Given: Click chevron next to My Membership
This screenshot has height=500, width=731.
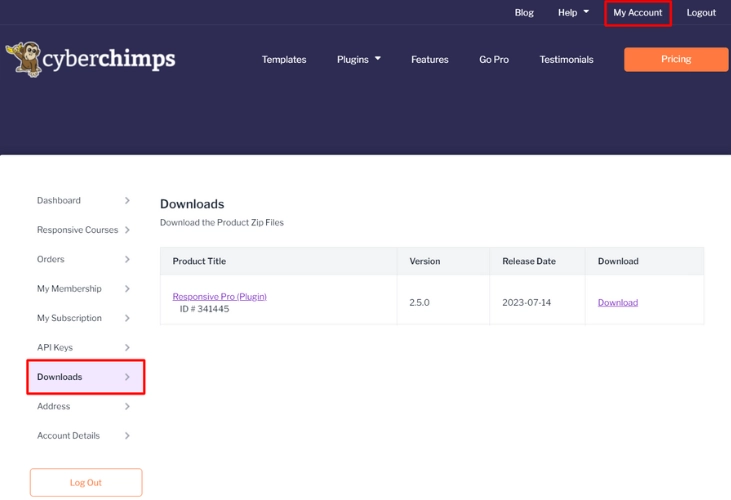Looking at the screenshot, I should click(127, 288).
